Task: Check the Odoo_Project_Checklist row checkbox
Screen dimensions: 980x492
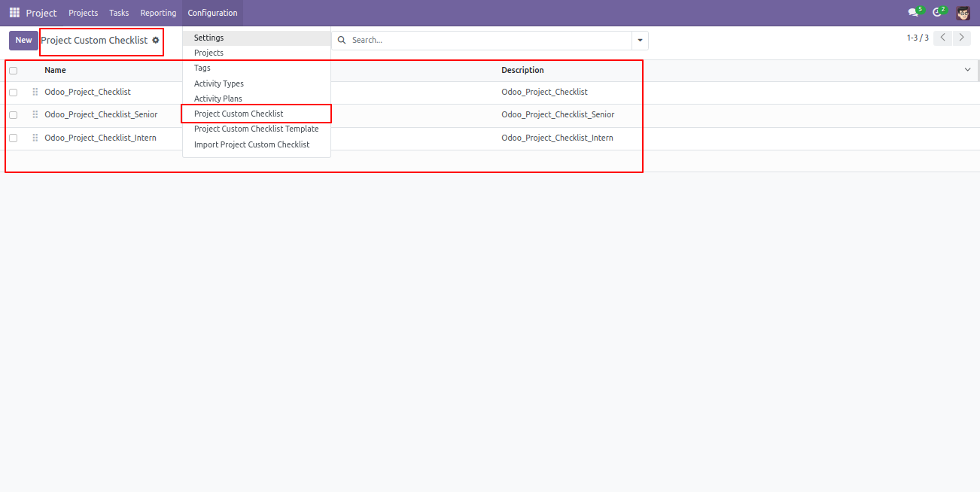Action: tap(13, 93)
